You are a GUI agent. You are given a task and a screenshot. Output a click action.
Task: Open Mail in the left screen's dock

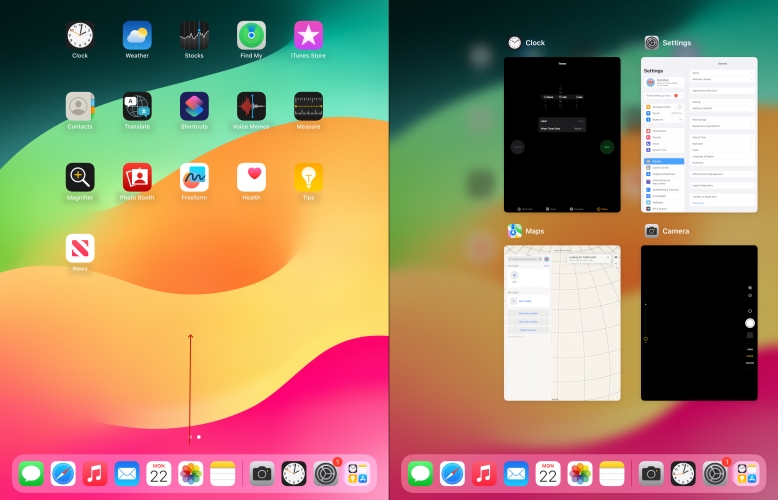click(x=127, y=474)
